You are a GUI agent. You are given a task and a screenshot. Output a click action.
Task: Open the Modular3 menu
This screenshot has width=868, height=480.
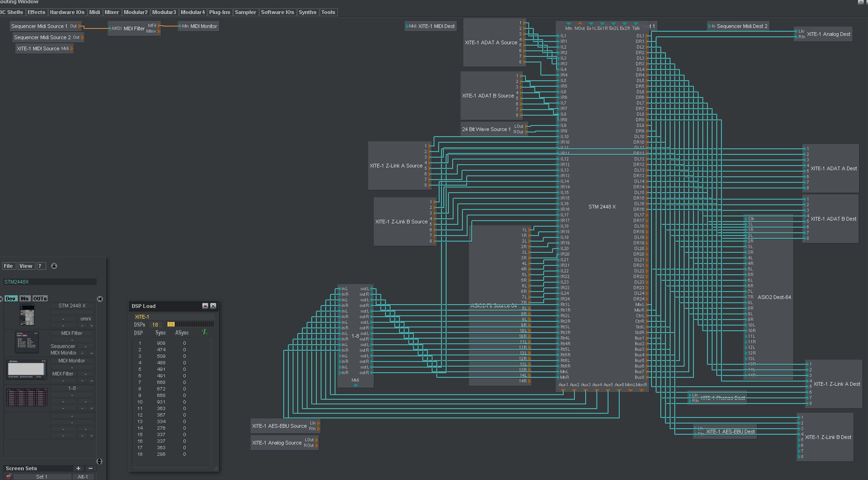tap(164, 12)
